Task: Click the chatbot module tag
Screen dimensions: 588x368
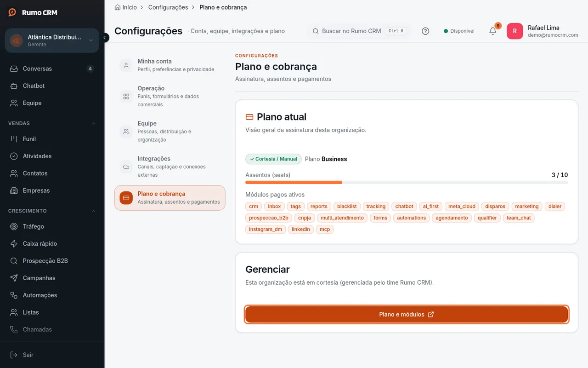Action: (404, 207)
